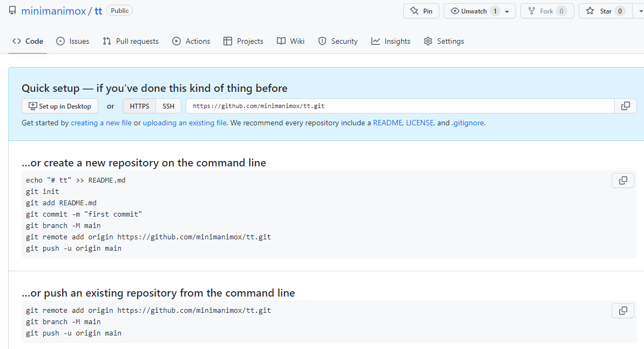The image size is (644, 349).
Task: Open the Unwatch dropdown arrow
Action: (x=507, y=11)
